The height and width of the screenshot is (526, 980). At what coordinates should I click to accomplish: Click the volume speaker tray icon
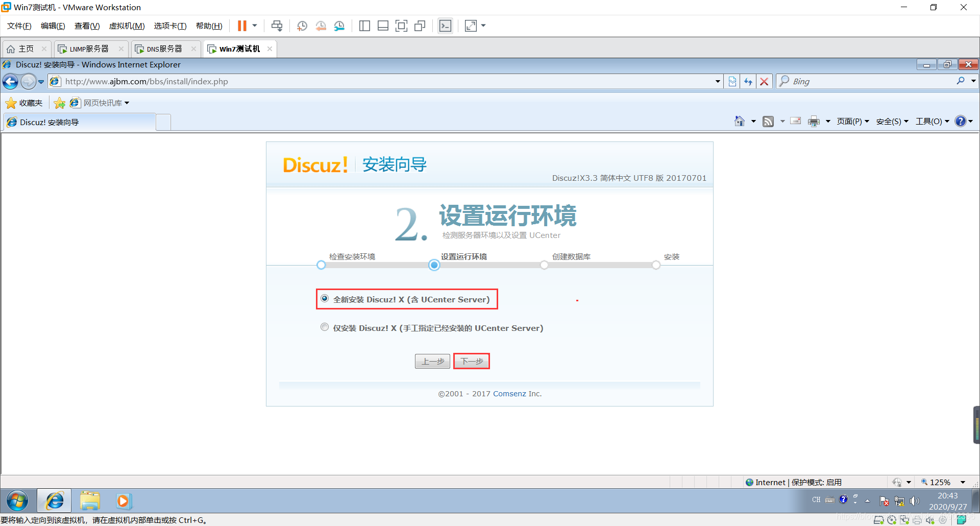click(914, 501)
